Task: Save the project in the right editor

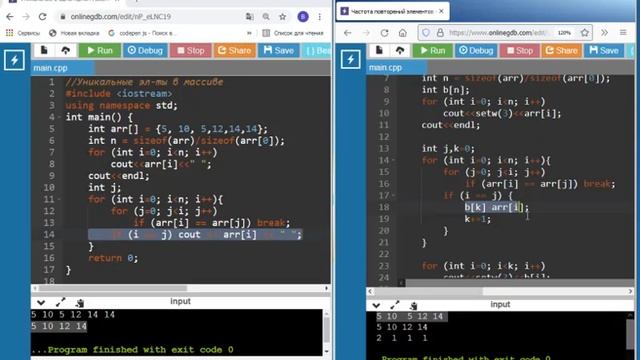Action: [x=604, y=51]
